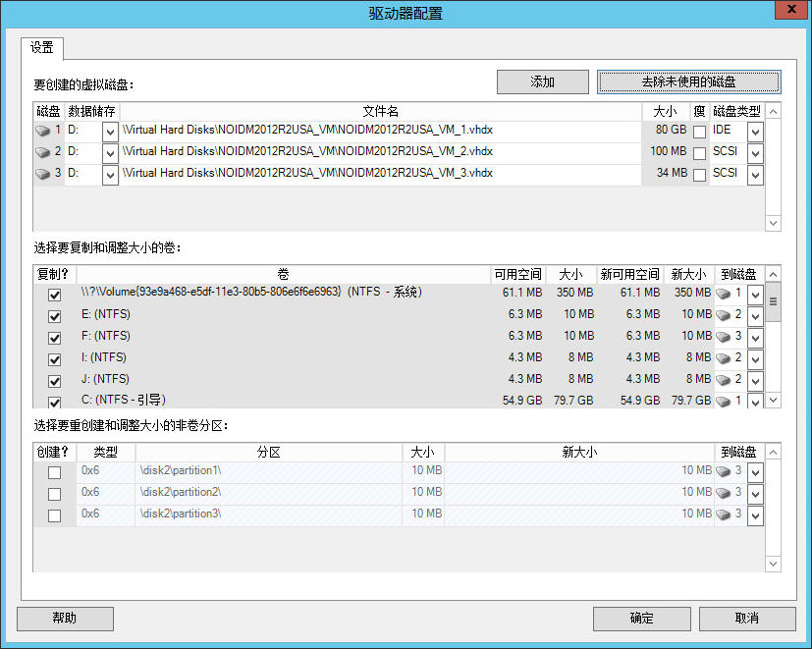The width and height of the screenshot is (812, 649).
Task: Click the volume list scrollbar down arrow
Action: point(773,400)
